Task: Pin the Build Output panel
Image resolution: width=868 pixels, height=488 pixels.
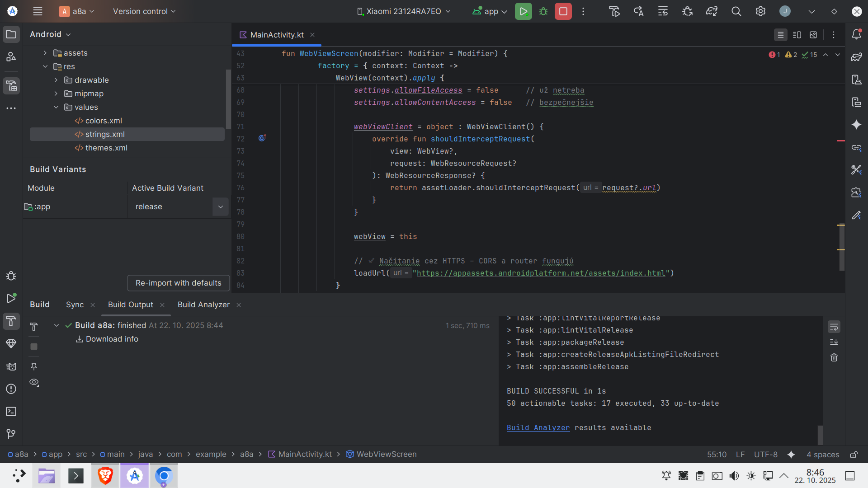Action: point(34,366)
